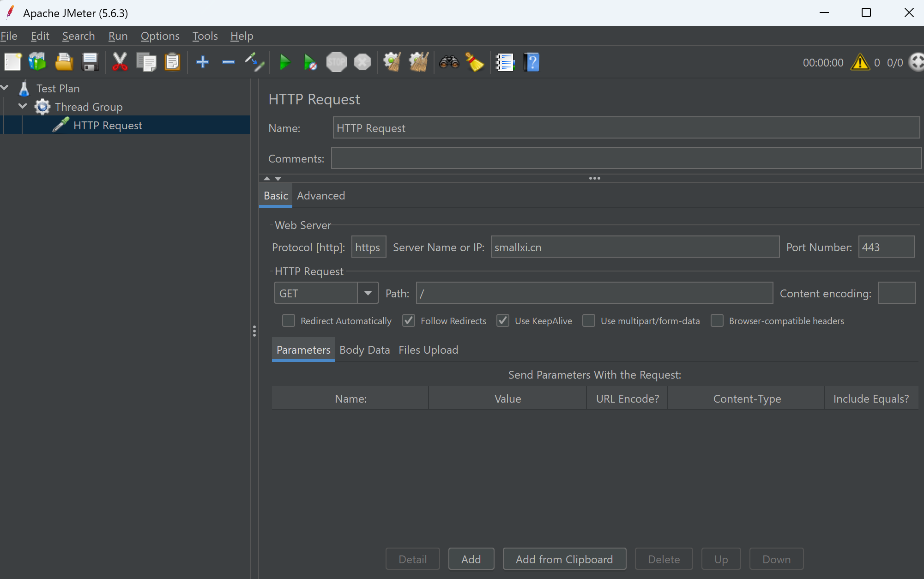Click the Reset Search brush icon
The image size is (924, 579).
[475, 62]
